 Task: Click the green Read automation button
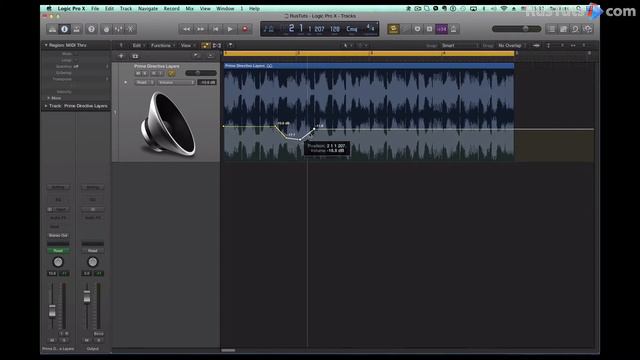58,251
